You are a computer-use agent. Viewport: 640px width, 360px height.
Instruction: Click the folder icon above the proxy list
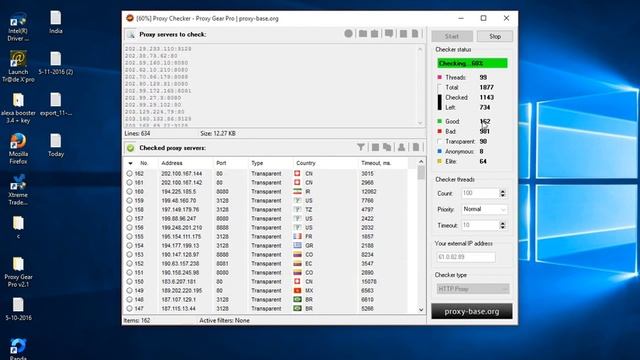coord(362,34)
